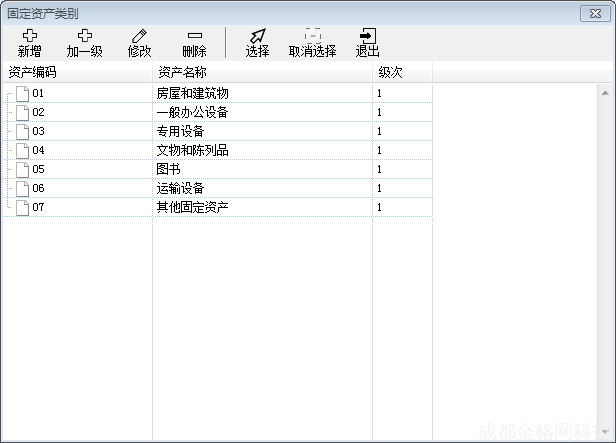Screen dimensions: 616x443
Task: Click the 退出 (Exit) toolbar icon
Action: pos(367,36)
